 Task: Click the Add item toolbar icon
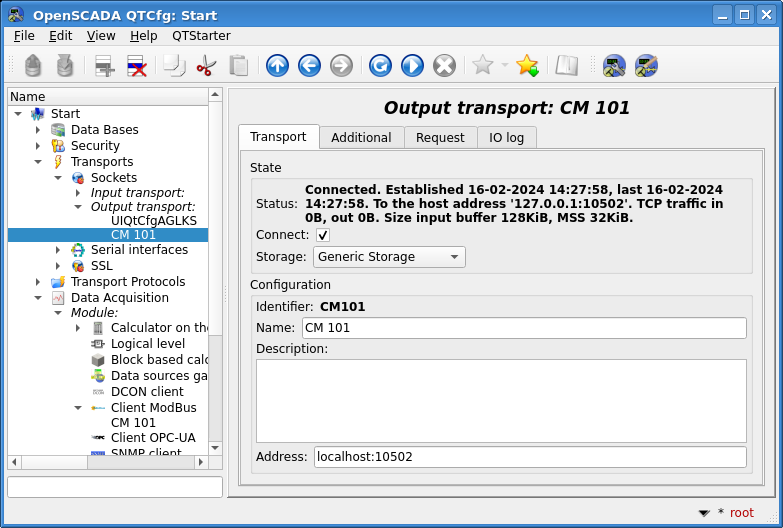tap(105, 66)
